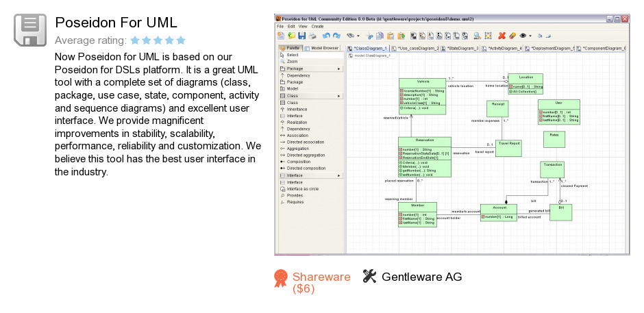Click the Fit-to-window icon next to Find
Screen dimensions: 644x313
(488, 36)
